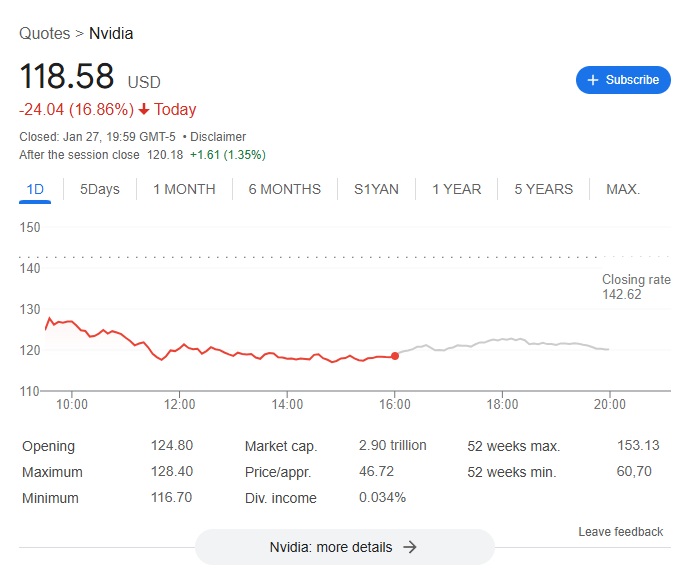The height and width of the screenshot is (586, 699).
Task: Switch to the 6 MONTHS tab
Action: point(284,189)
